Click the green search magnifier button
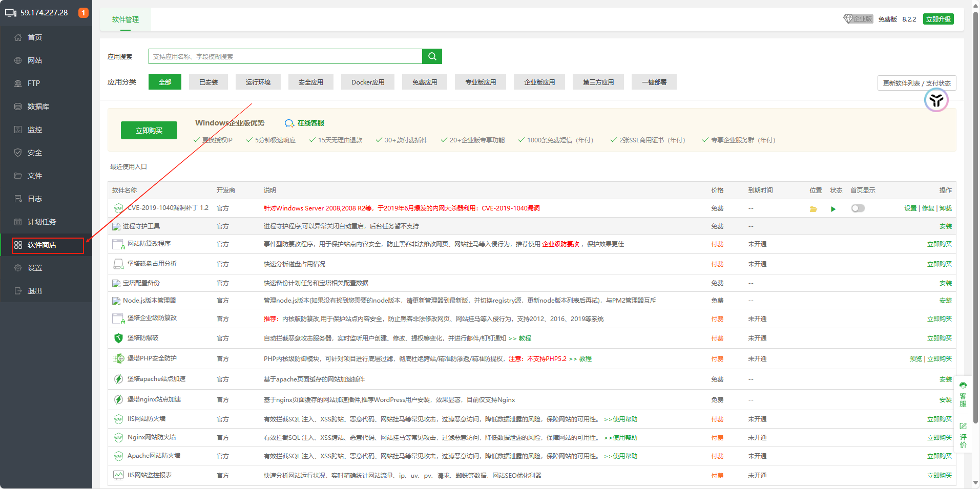 [x=432, y=56]
